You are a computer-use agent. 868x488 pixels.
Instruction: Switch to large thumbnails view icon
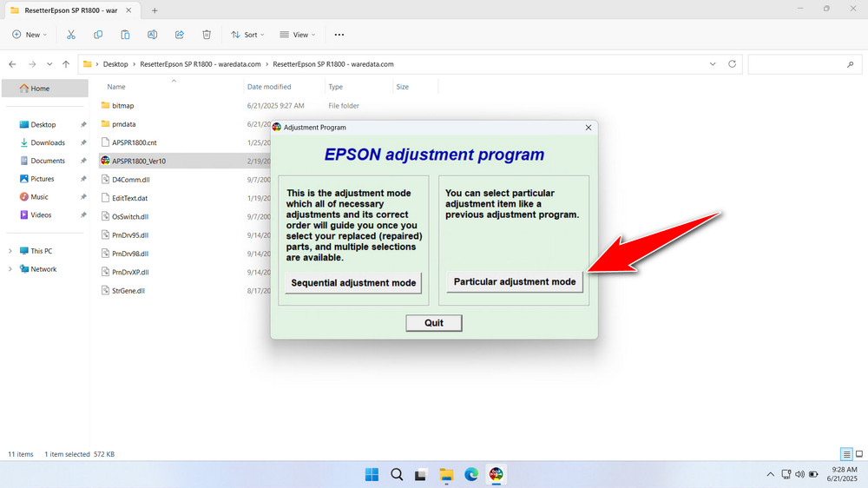(859, 454)
